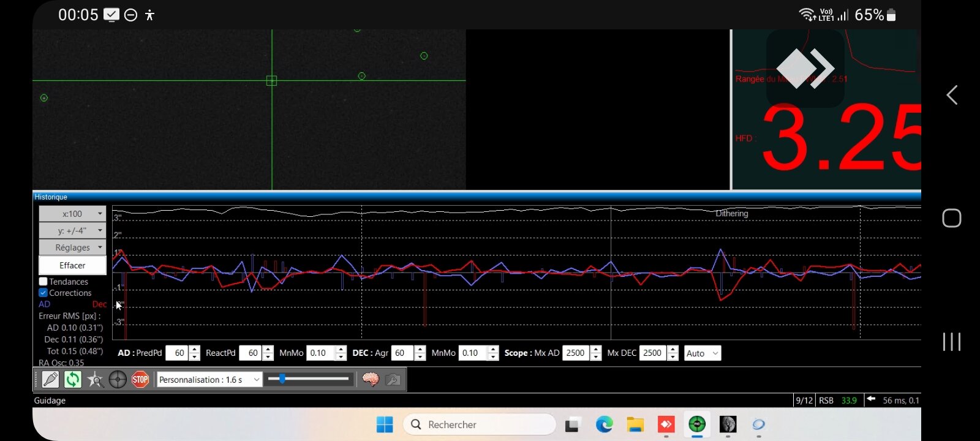Click the Historique panel title bar
This screenshot has height=441, width=980.
click(477, 197)
